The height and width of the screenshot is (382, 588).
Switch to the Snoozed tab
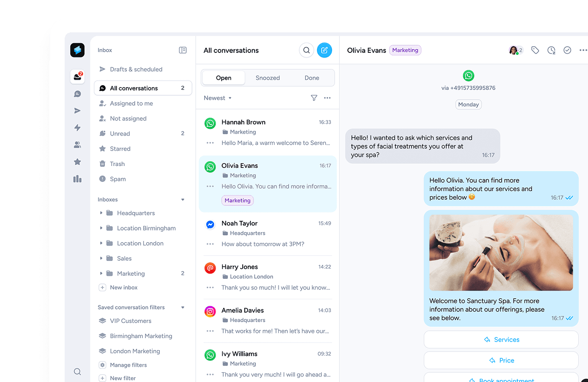(268, 78)
